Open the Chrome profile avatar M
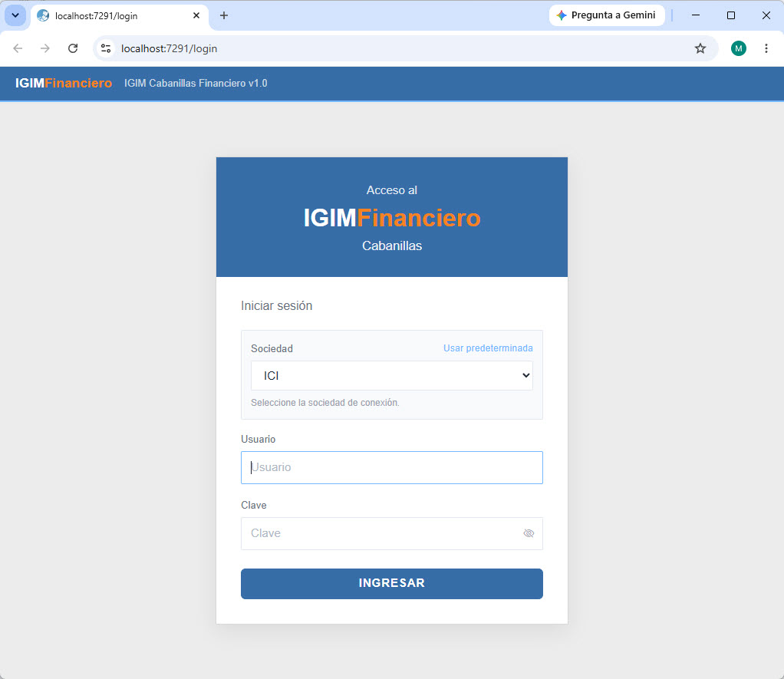Viewport: 784px width, 679px height. [739, 48]
